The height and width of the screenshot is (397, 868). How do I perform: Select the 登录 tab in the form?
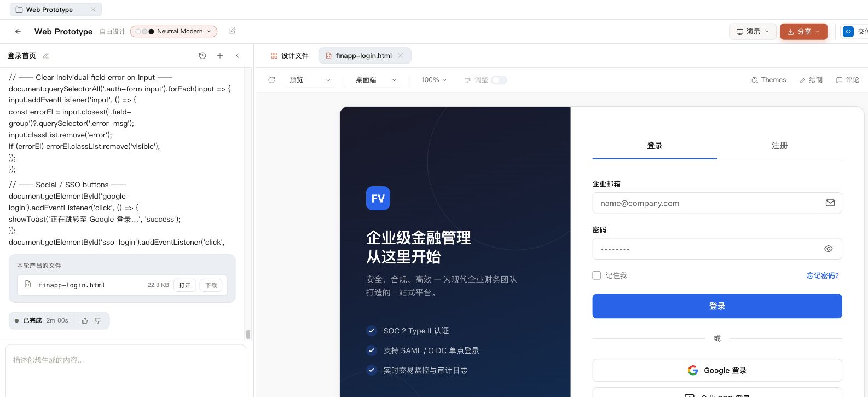655,146
